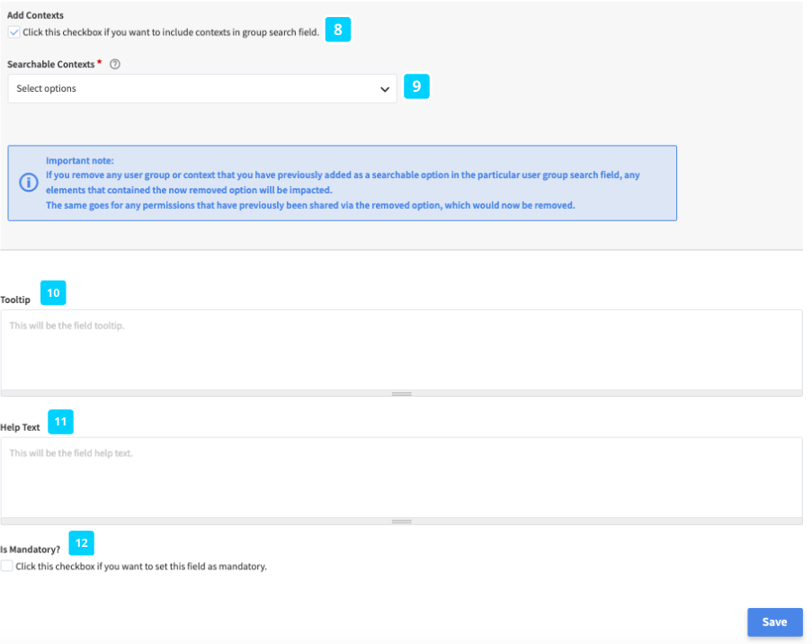
Task: Click the chevron arrow of Searchable Contexts dropdown
Action: point(385,89)
